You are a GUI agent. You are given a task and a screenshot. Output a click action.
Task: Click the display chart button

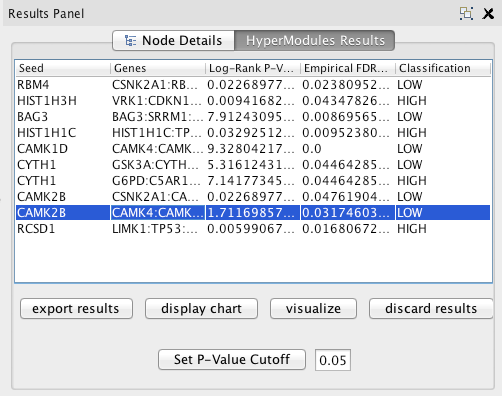click(x=201, y=309)
